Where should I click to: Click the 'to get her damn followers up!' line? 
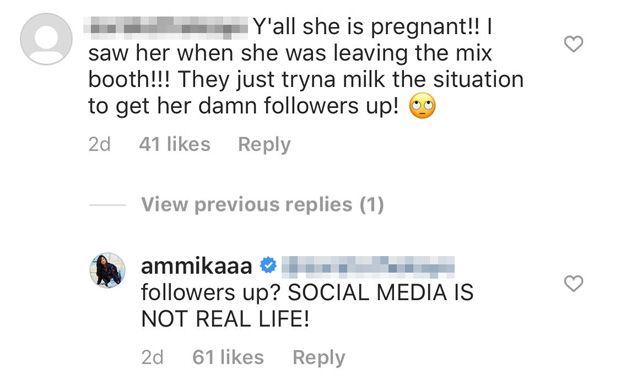point(244,106)
